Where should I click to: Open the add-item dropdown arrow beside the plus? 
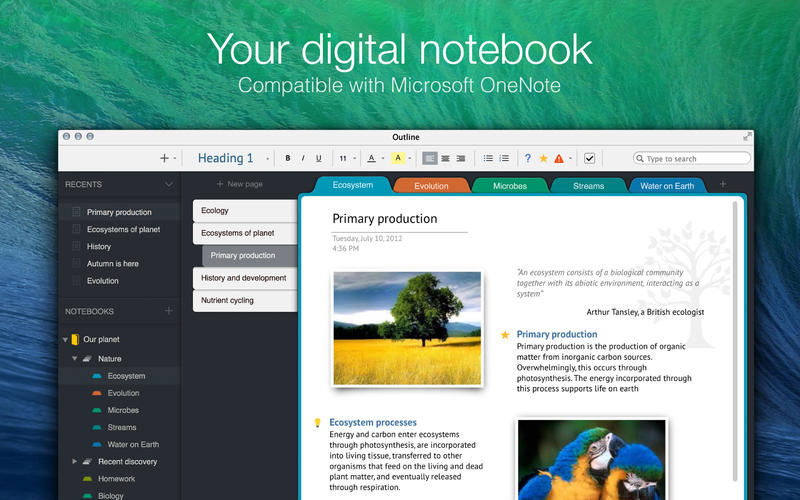pyautogui.click(x=174, y=158)
